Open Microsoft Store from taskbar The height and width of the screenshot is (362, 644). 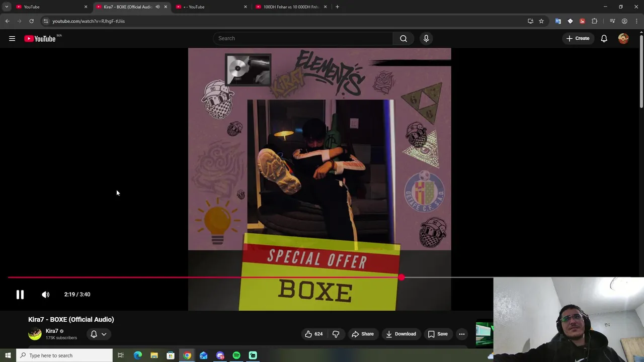[x=171, y=355]
